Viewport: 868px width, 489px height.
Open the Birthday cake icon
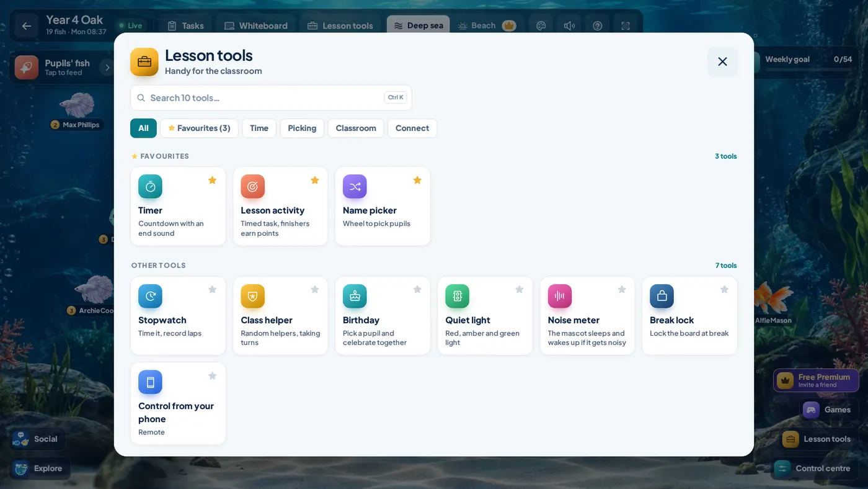[x=355, y=296]
